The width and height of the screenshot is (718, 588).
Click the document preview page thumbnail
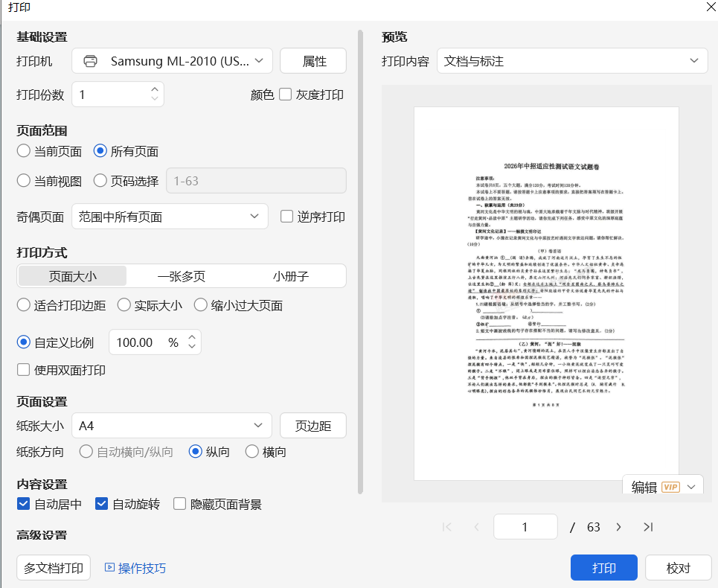546,293
